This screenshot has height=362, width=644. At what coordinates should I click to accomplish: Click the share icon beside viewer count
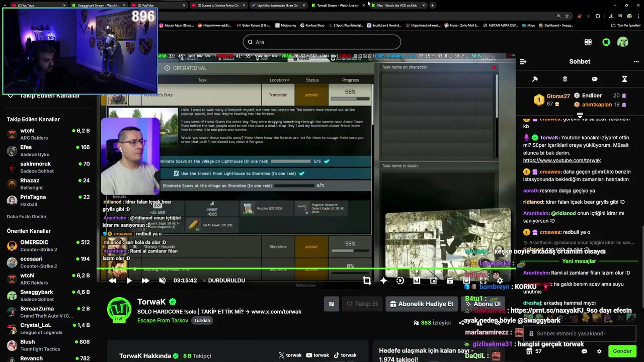click(461, 323)
